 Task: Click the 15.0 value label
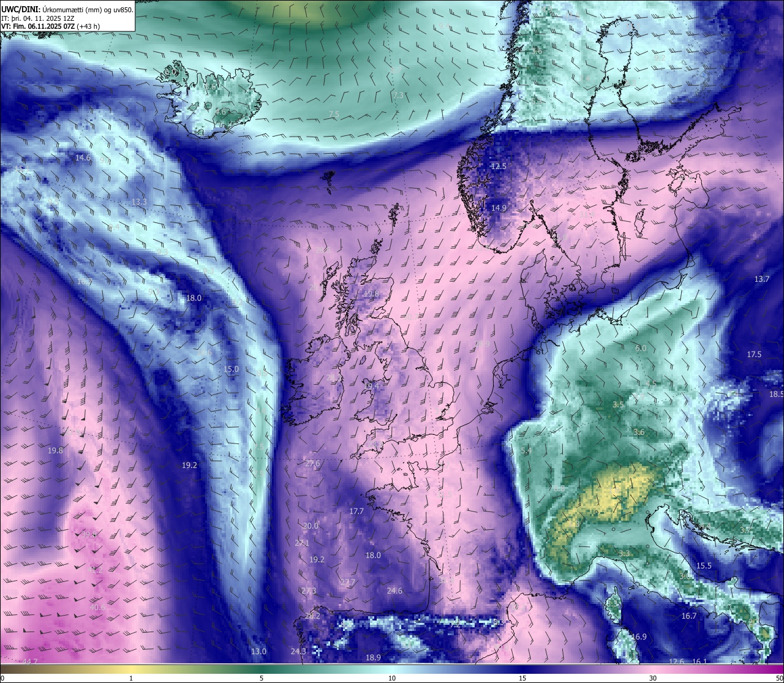231,369
